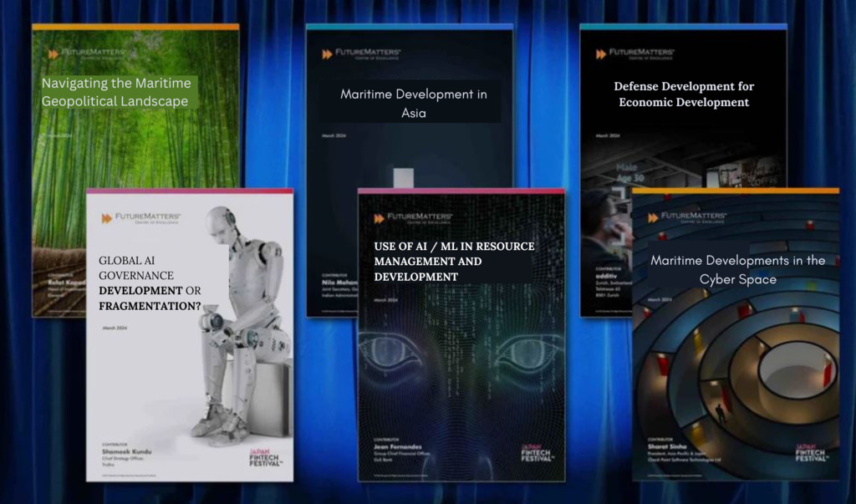856x504 pixels.
Task: Click the Japan Fintech Festival logo on the AI / ML cover
Action: tap(537, 453)
